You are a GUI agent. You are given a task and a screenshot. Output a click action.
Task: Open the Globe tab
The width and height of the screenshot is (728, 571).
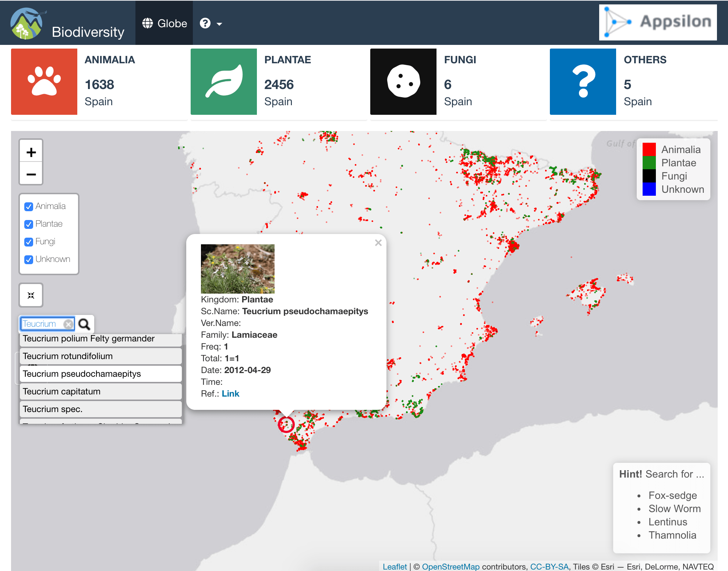(165, 24)
